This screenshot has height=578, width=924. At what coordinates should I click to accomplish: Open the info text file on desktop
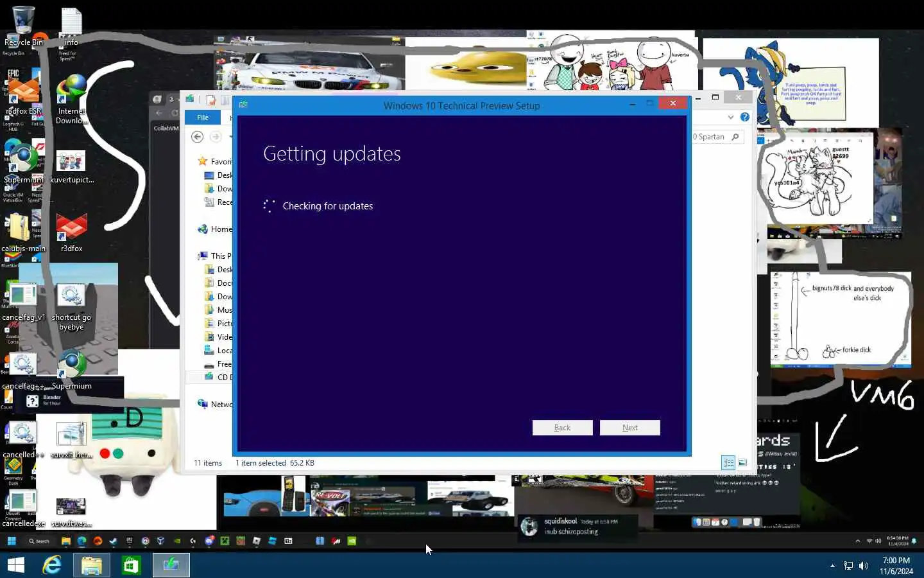pyautogui.click(x=71, y=26)
